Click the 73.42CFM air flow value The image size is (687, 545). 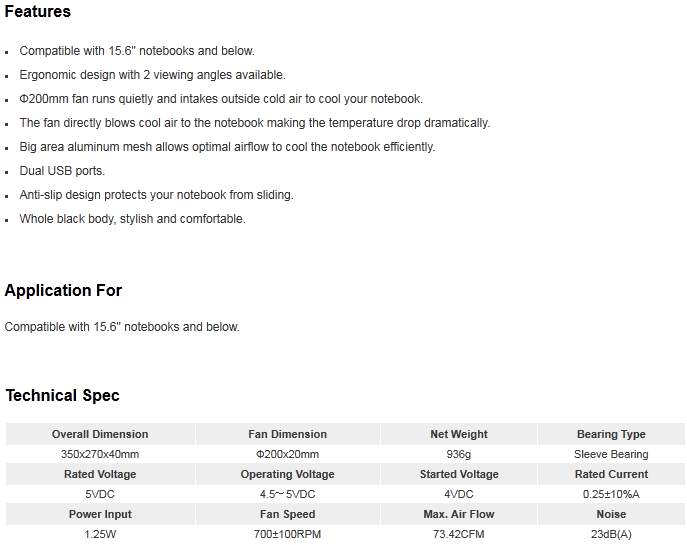point(459,534)
